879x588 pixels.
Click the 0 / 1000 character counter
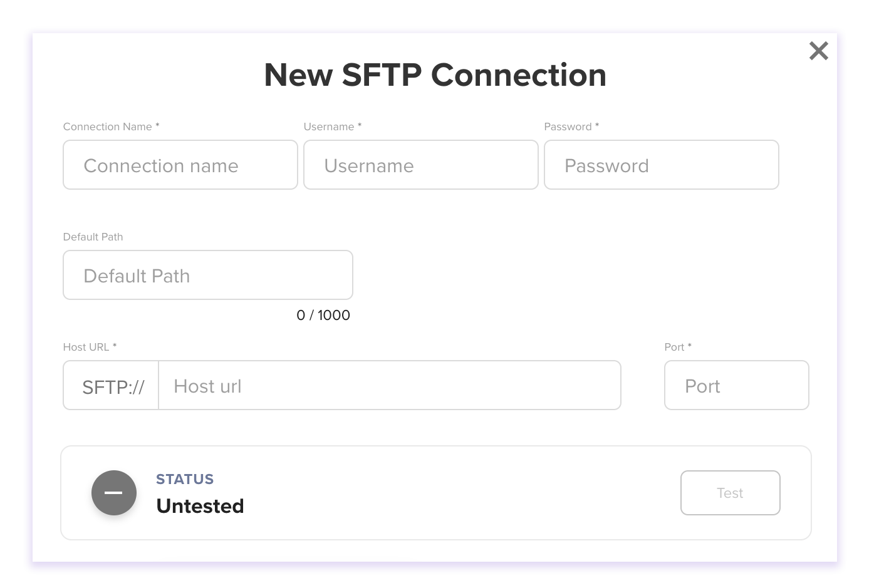[323, 315]
